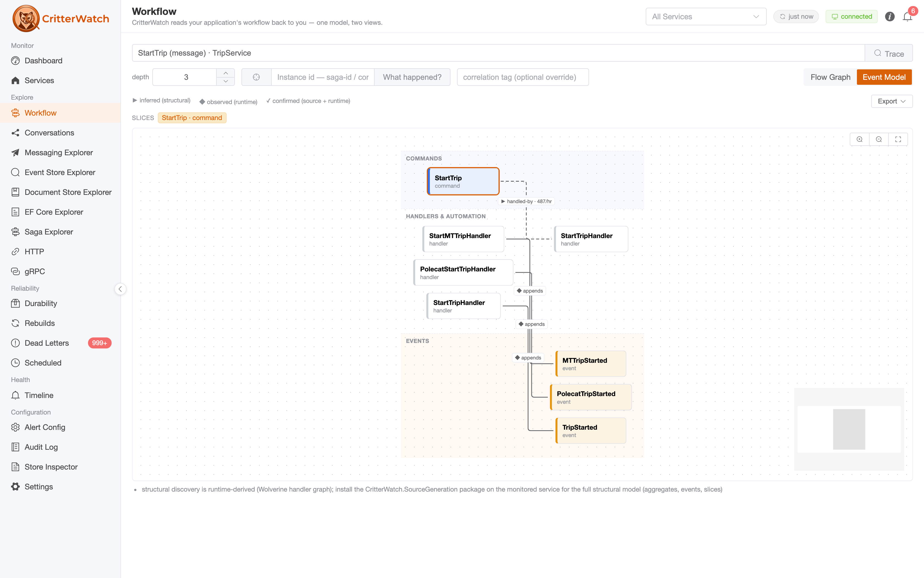Image resolution: width=924 pixels, height=578 pixels.
Task: Click the Trace button
Action: 889,53
